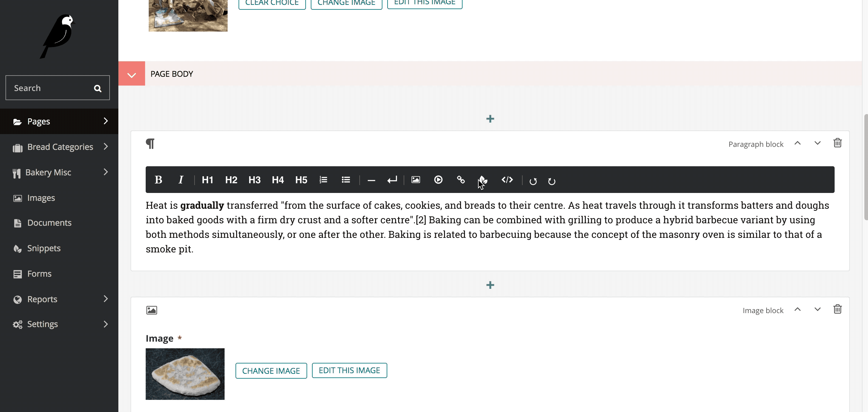Click the code block icon
Viewport: 868px width, 412px height.
coord(507,180)
